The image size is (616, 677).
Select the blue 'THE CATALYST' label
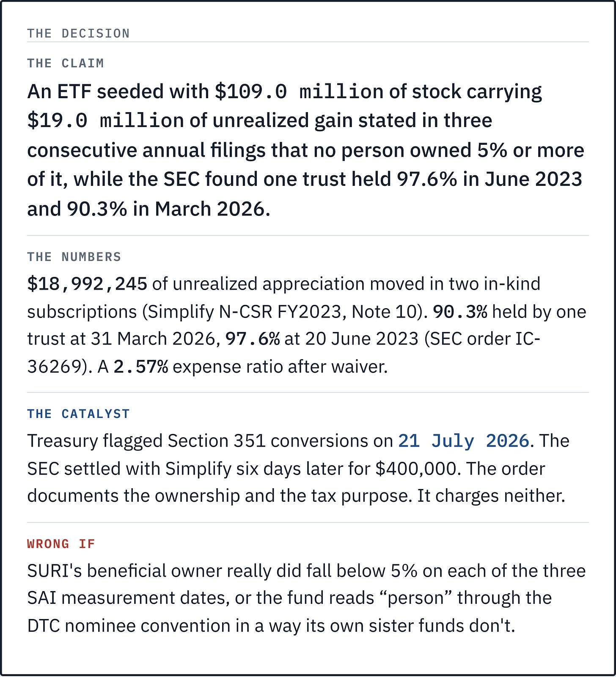click(78, 414)
